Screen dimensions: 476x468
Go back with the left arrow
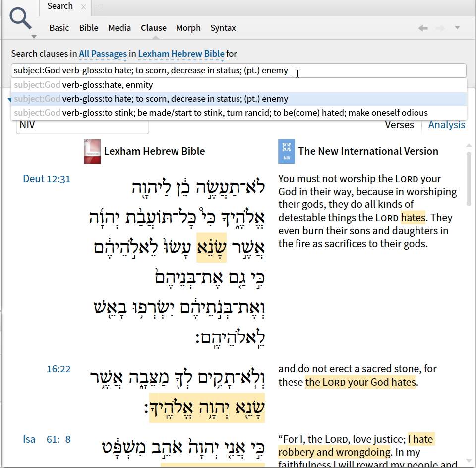click(x=423, y=28)
